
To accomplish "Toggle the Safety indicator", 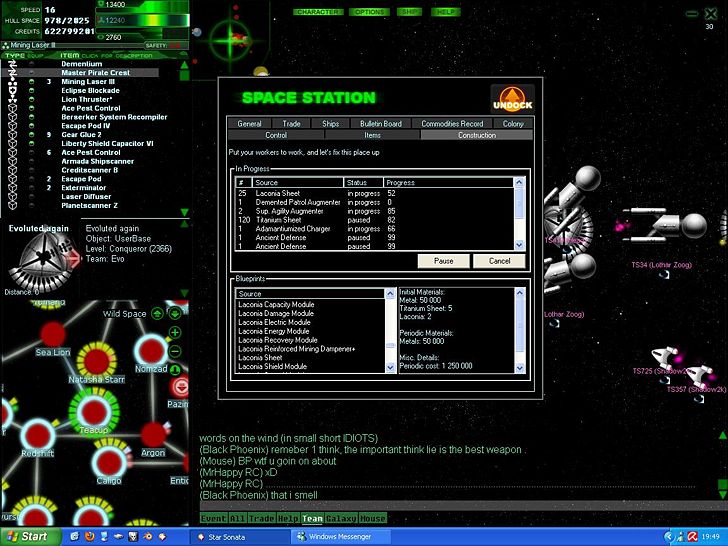I will [x=176, y=45].
